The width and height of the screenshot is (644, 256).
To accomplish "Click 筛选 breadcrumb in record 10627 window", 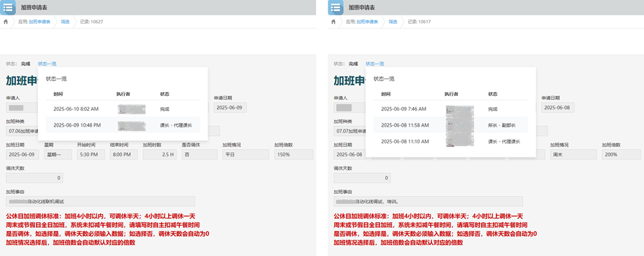I will pyautogui.click(x=65, y=22).
